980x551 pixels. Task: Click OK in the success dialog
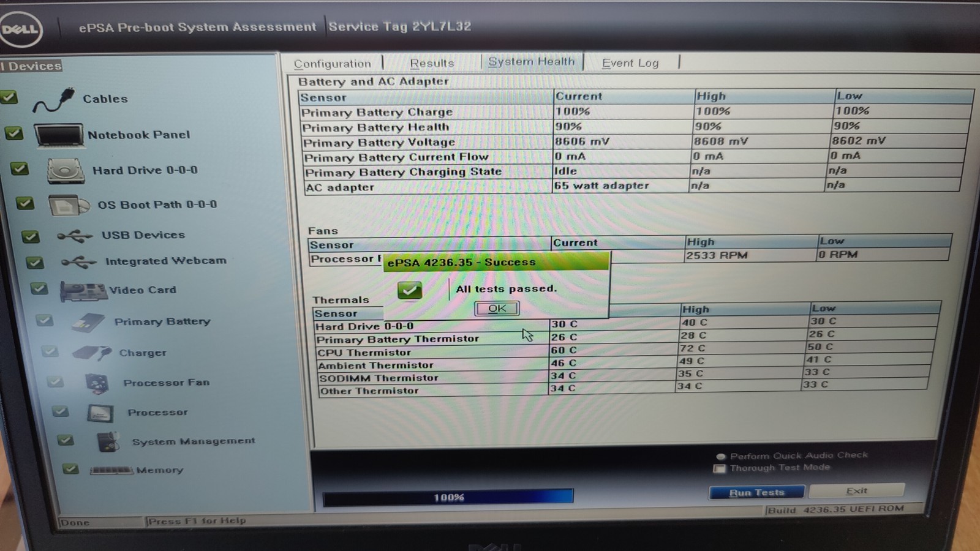[497, 309]
